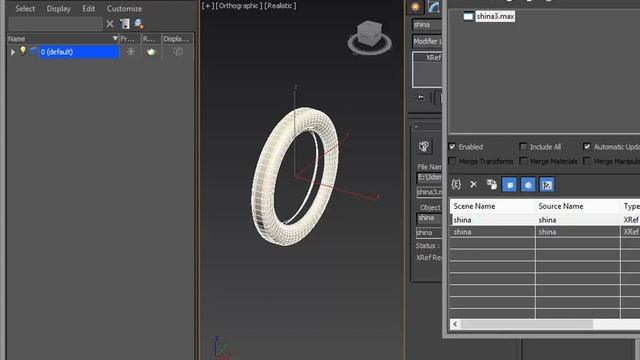Click the merge in scene documents icon
Screen dimensions: 640x360
point(491,184)
